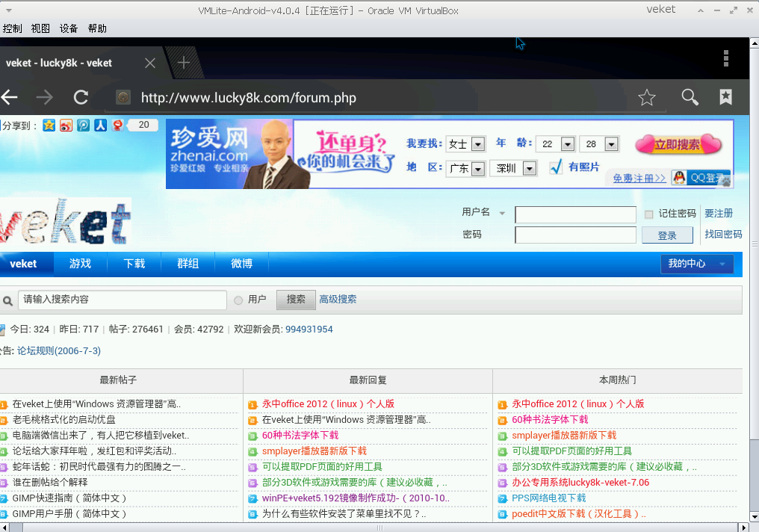The image size is (759, 532).
Task: Open the 免费注册>> link
Action: [639, 178]
